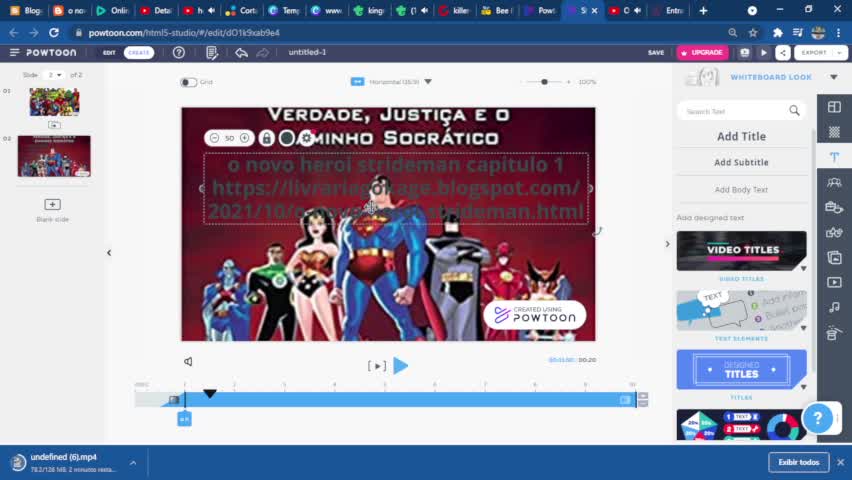This screenshot has width=852, height=480.
Task: Open the Sound music-note panel
Action: (834, 307)
